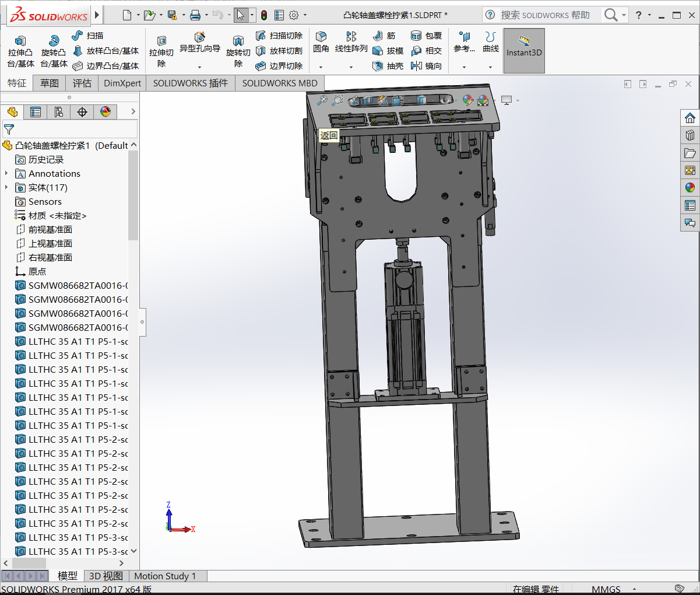Click the 旋转凸台/基体 revolve boss tool
700x595 pixels.
[54, 51]
